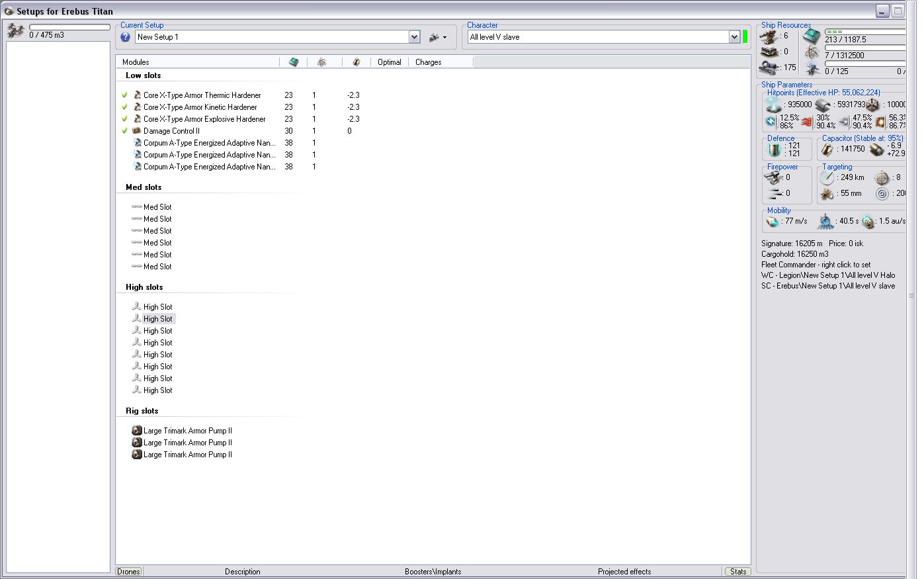This screenshot has width=924, height=579.
Task: Open the setup tools ship icon menu
Action: click(438, 37)
